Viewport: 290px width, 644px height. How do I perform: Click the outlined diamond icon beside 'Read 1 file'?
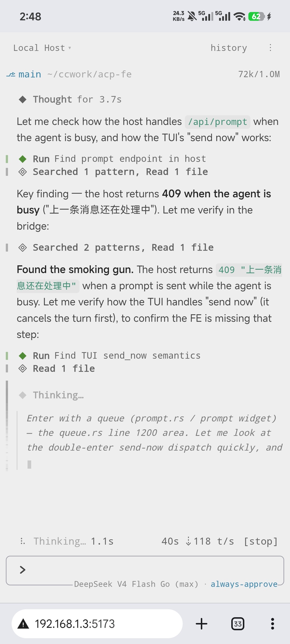[22, 369]
